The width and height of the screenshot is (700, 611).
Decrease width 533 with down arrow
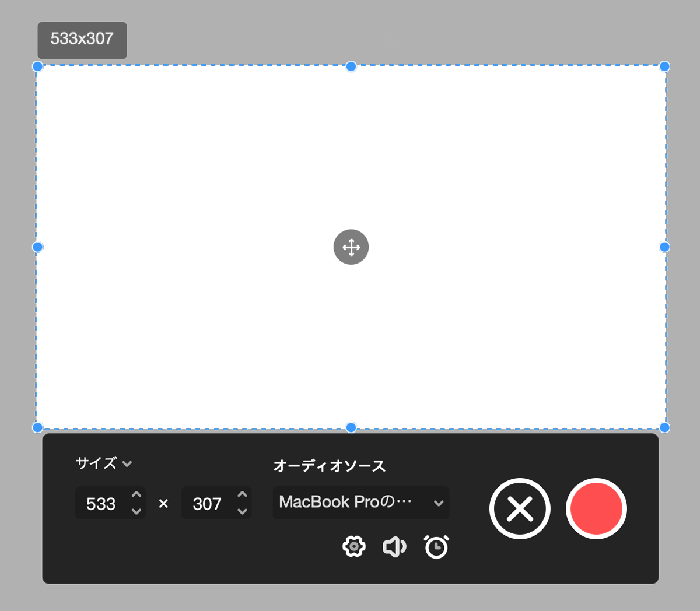136,511
